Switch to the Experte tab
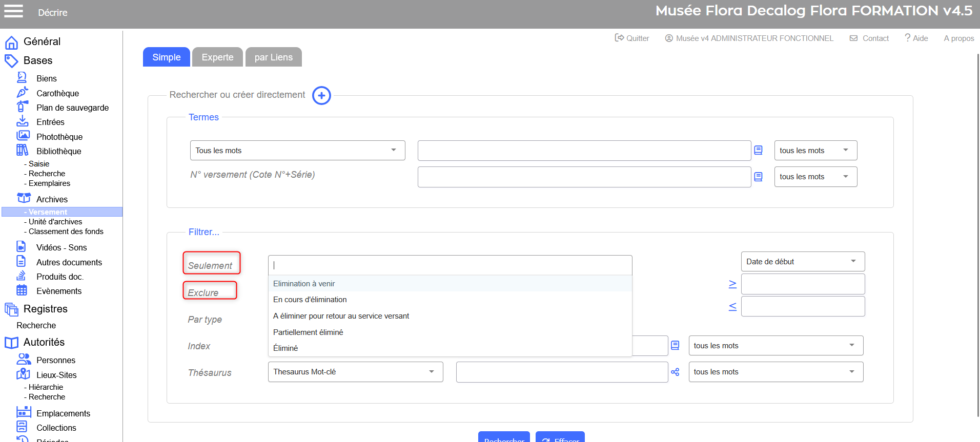Image resolution: width=980 pixels, height=442 pixels. tap(217, 57)
